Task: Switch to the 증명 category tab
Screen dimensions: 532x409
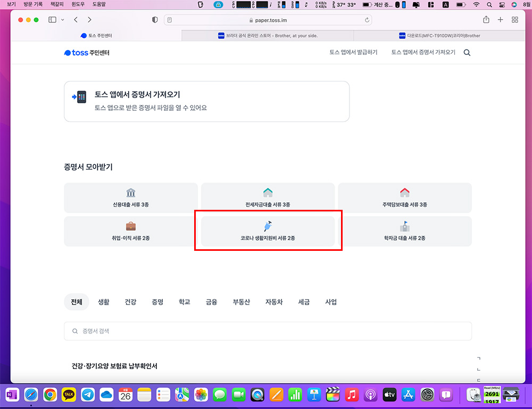Action: click(157, 301)
